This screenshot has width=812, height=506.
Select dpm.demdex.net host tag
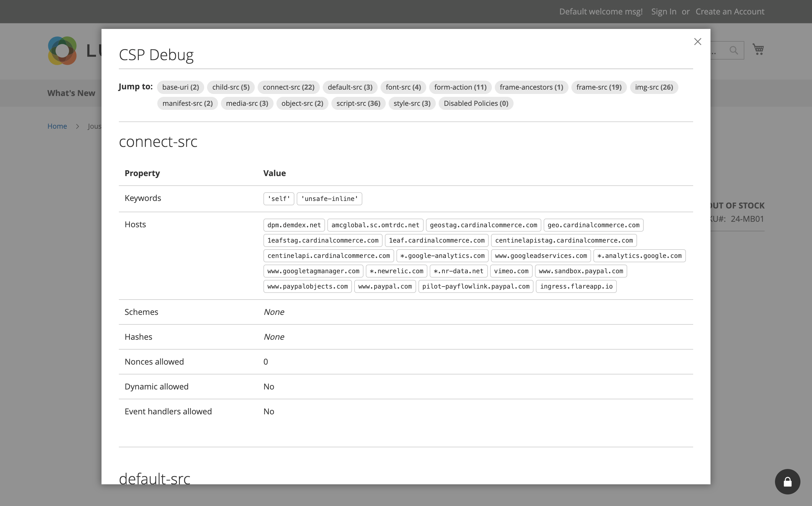[x=294, y=225]
